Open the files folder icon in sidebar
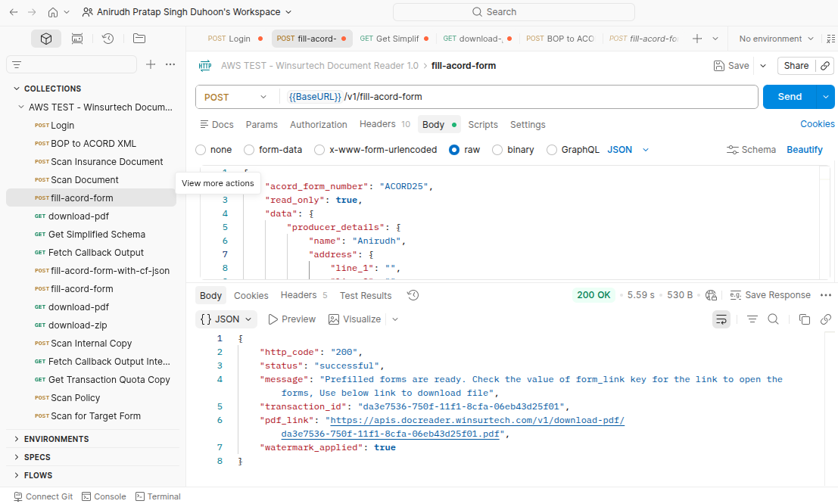 pos(139,39)
